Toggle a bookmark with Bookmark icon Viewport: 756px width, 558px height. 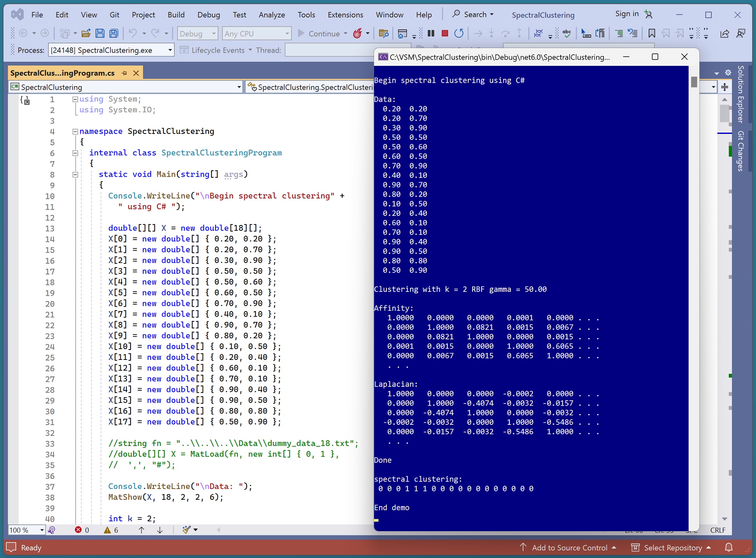651,33
